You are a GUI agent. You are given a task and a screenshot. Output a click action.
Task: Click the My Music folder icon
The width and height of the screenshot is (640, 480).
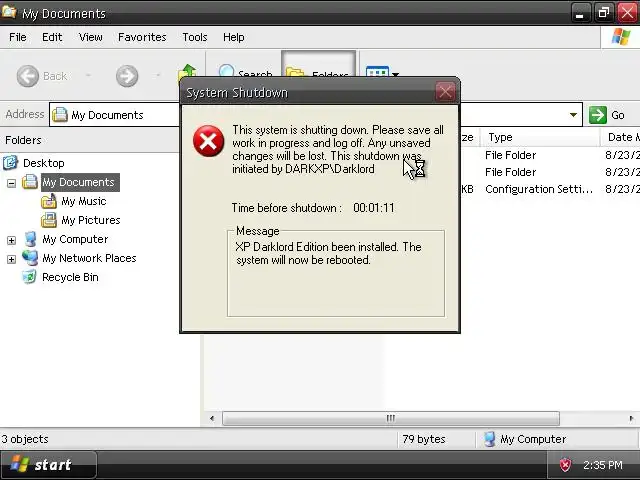[49, 201]
